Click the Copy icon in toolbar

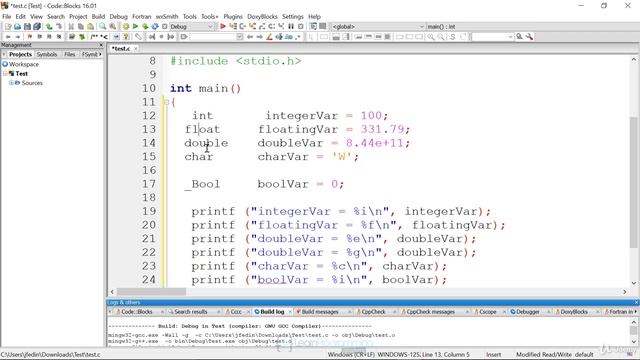(81, 27)
